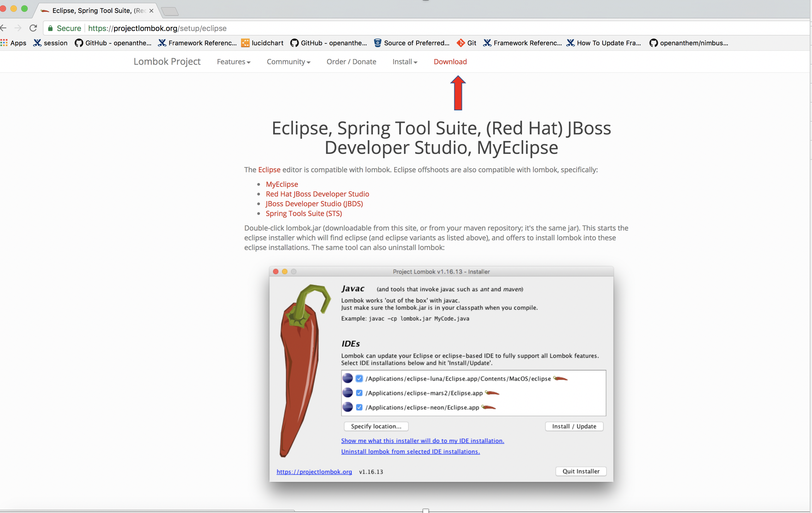The height and width of the screenshot is (513, 812).
Task: Toggle the eclipse-mars2 installation checkbox
Action: coord(359,393)
